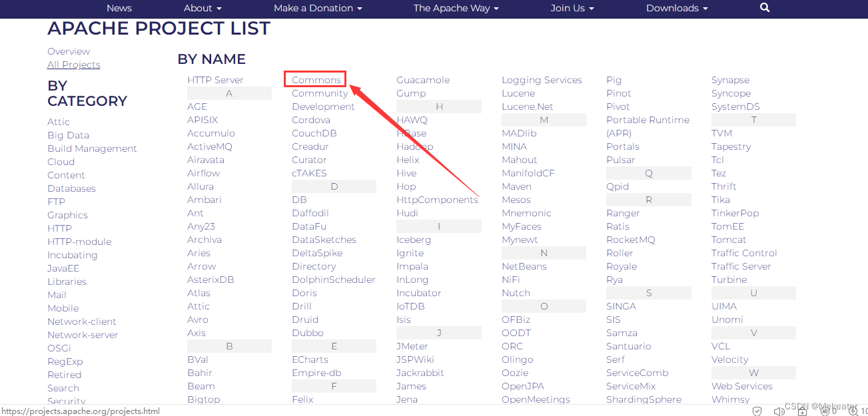Click the ad-blocker icon in the status bar
Viewport: 868px width, 416px height.
[825, 411]
